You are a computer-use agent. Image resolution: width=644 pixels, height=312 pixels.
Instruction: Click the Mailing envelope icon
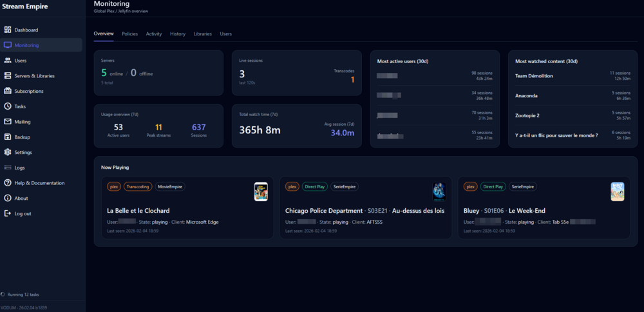point(7,122)
